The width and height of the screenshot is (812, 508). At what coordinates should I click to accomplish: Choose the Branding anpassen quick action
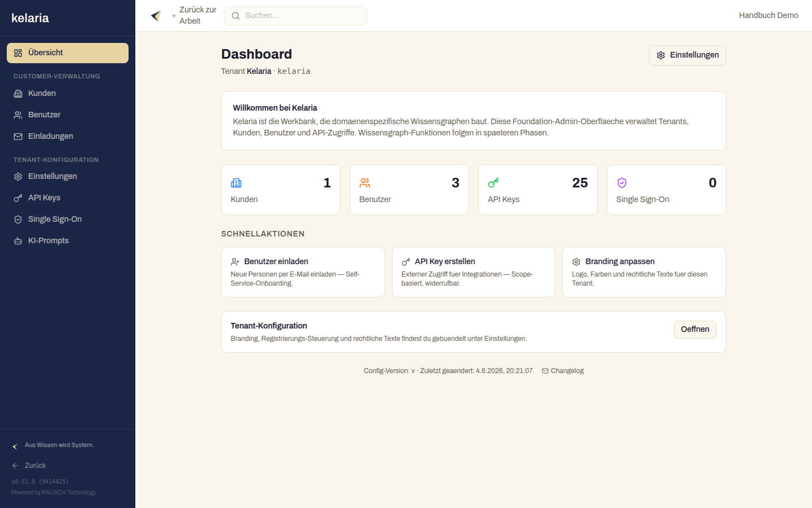[x=644, y=272]
